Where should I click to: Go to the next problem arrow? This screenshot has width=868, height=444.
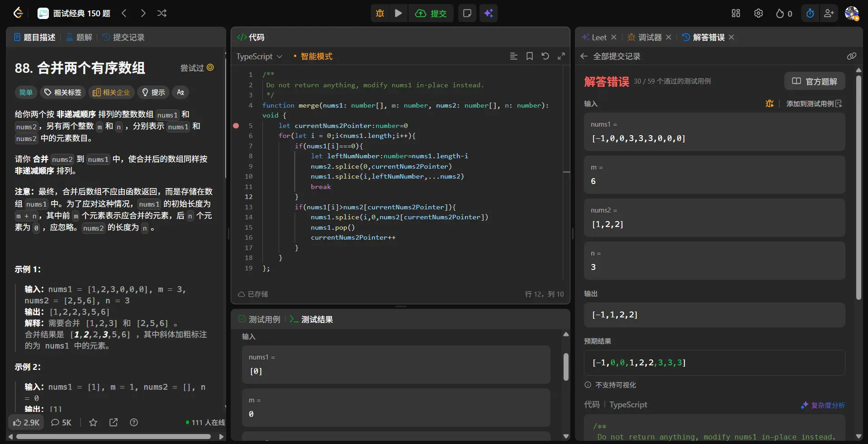click(x=143, y=13)
